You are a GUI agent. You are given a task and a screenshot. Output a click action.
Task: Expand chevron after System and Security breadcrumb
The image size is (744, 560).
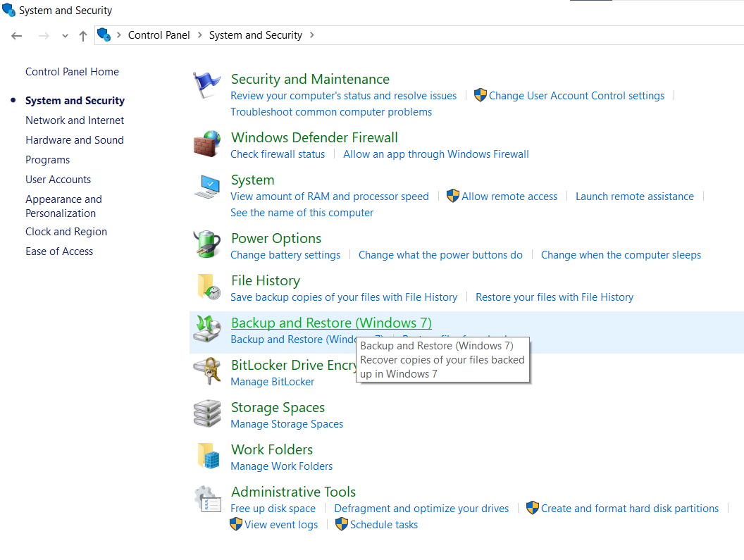(x=312, y=35)
